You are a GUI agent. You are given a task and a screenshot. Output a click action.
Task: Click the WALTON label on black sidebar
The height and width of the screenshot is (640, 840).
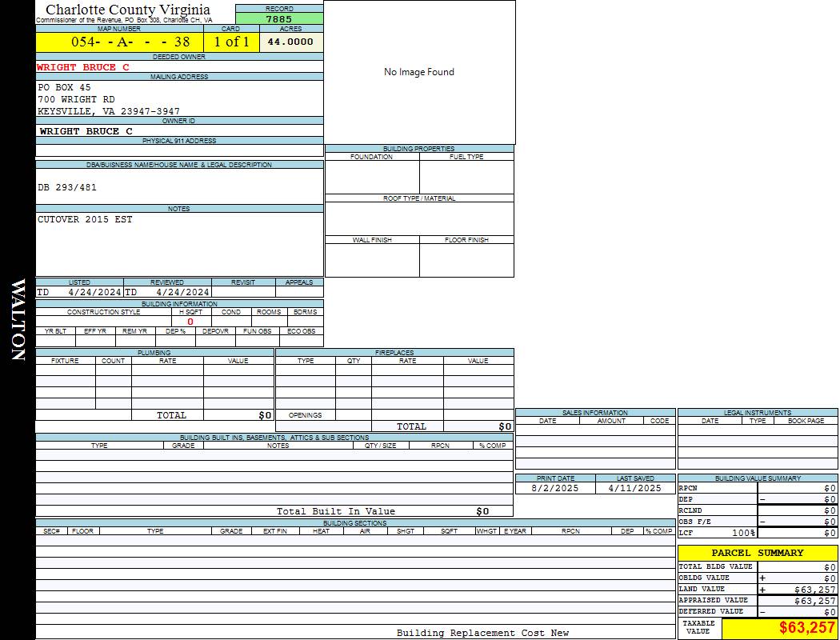tap(18, 320)
